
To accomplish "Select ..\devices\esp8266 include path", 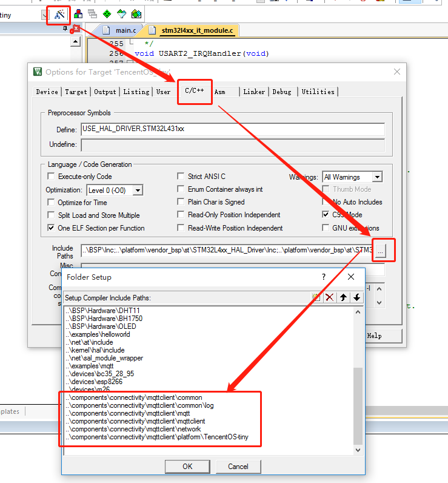I will click(94, 382).
